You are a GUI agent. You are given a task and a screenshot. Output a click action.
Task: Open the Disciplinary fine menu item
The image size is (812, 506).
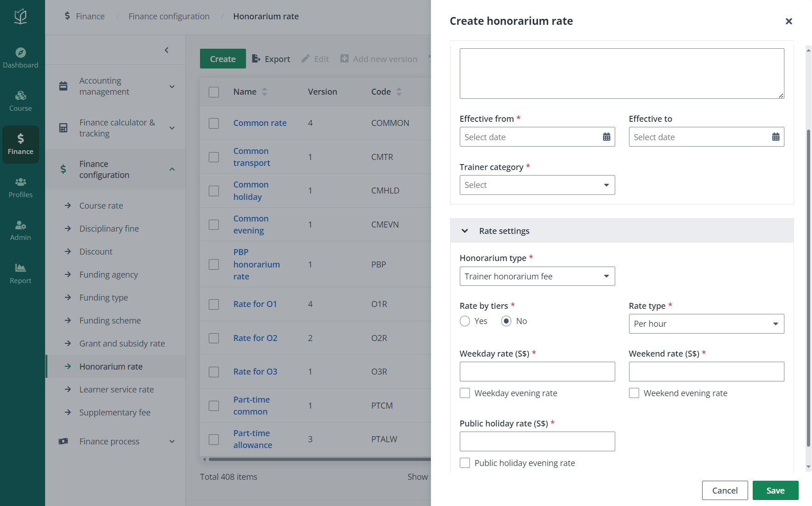click(x=109, y=228)
